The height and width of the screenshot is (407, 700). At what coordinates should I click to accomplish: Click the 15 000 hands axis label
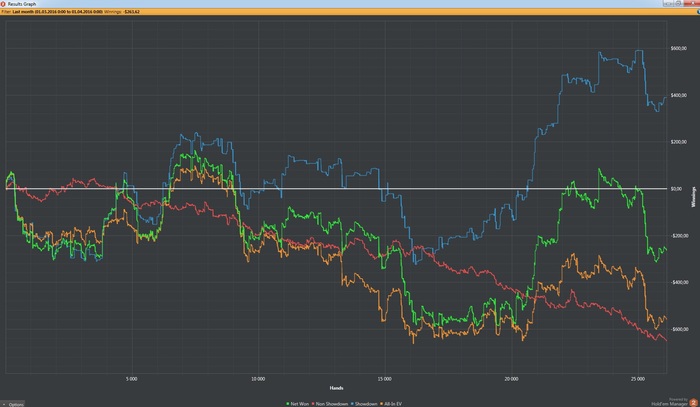384,379
